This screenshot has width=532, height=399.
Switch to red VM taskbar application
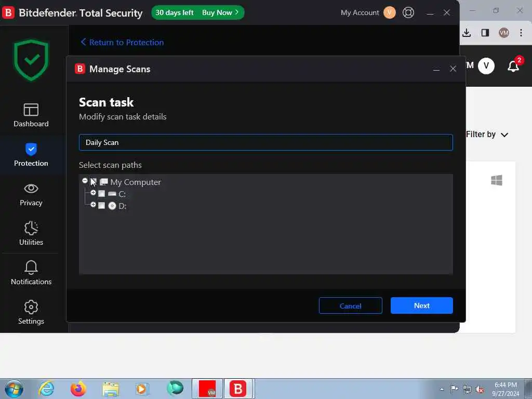207,389
